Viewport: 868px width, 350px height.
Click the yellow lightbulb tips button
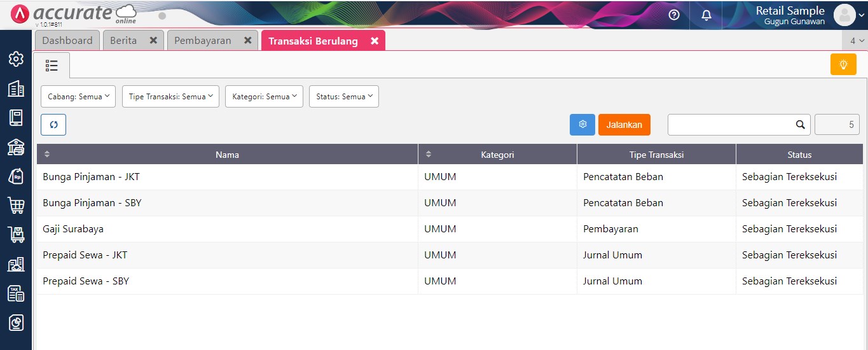(x=843, y=64)
